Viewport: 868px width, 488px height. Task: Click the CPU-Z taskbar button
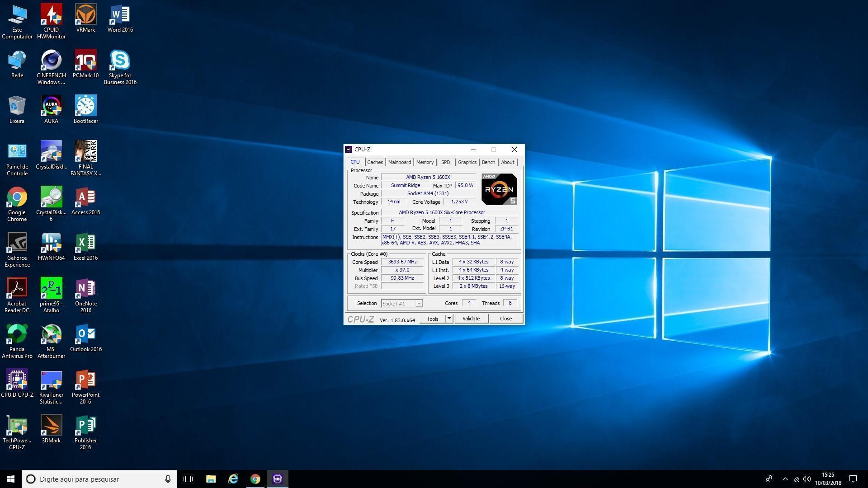click(x=278, y=479)
